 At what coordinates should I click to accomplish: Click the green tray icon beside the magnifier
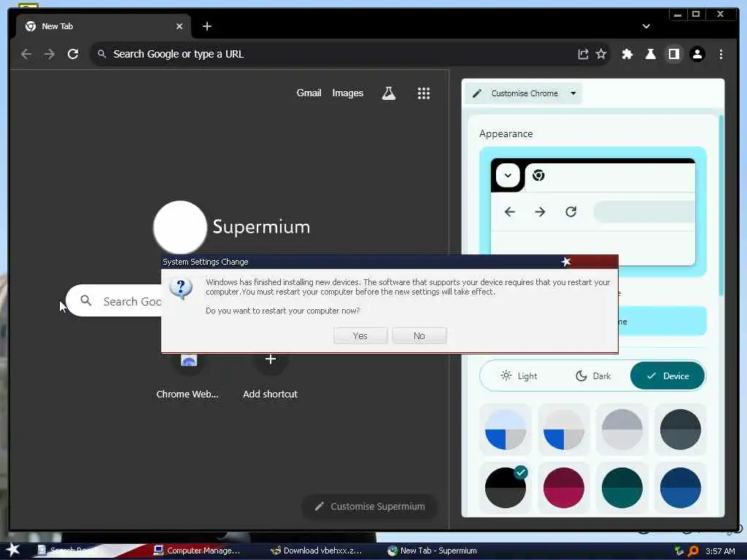[x=679, y=551]
